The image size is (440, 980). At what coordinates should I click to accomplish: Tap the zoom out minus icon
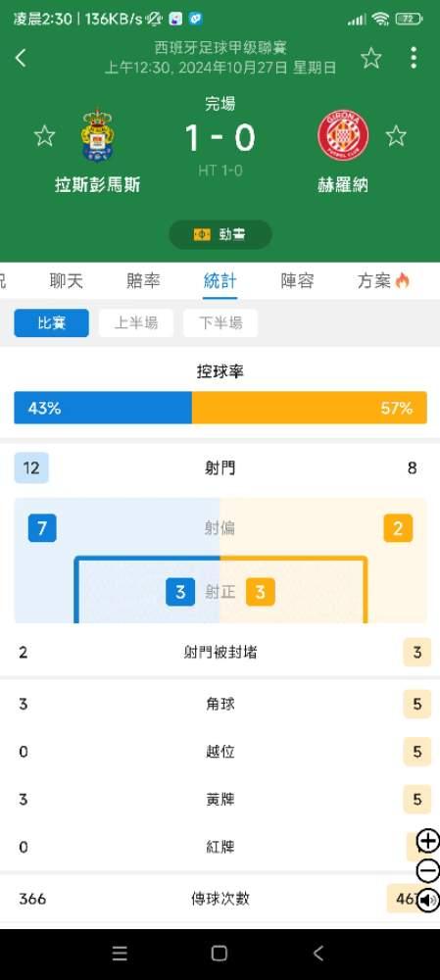pos(428,870)
